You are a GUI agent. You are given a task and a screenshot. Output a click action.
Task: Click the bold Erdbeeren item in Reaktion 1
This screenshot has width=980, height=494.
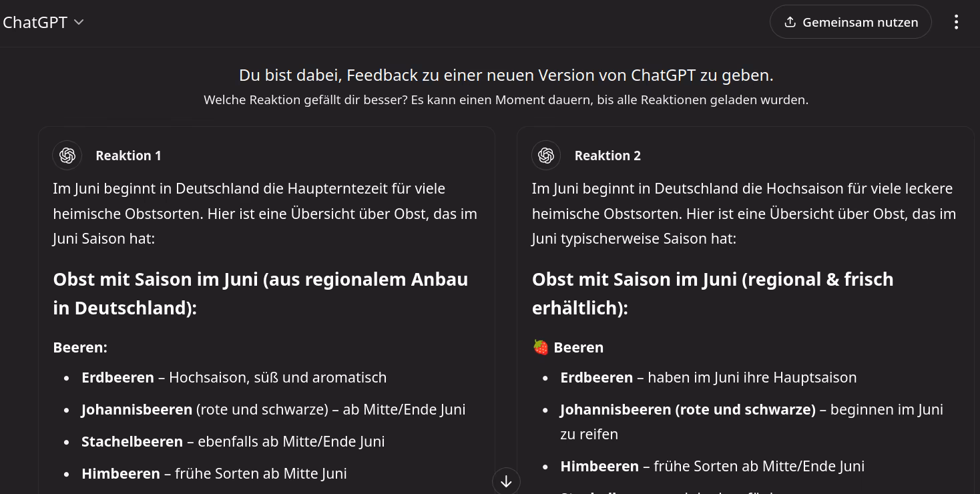(x=117, y=377)
